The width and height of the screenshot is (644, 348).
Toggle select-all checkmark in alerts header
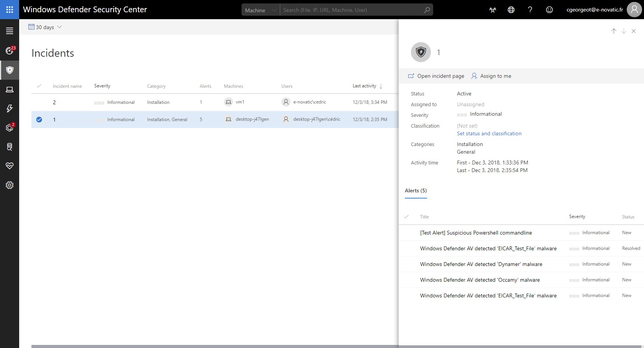point(406,217)
